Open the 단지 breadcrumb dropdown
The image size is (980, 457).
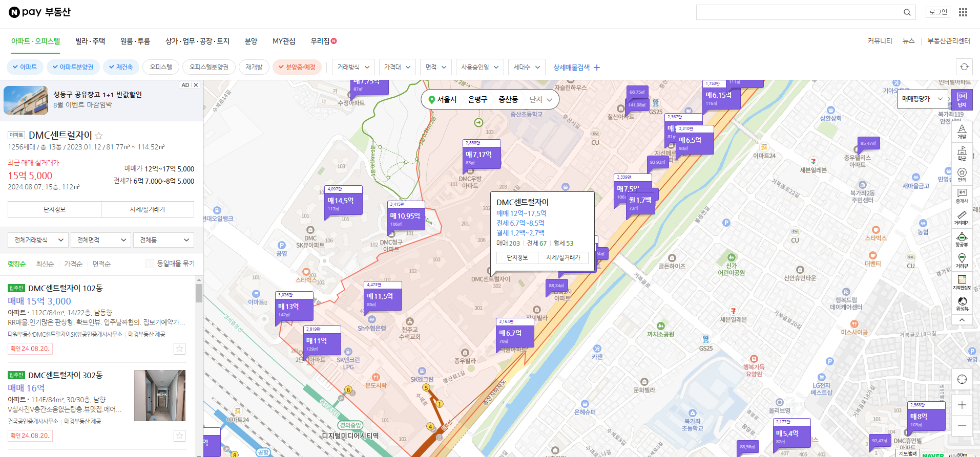(540, 100)
